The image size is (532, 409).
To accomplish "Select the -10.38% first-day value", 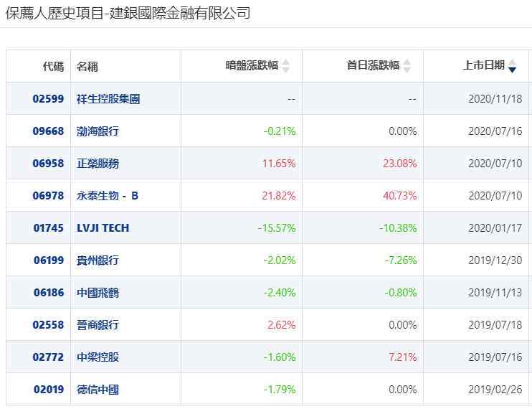I will pos(398,227).
